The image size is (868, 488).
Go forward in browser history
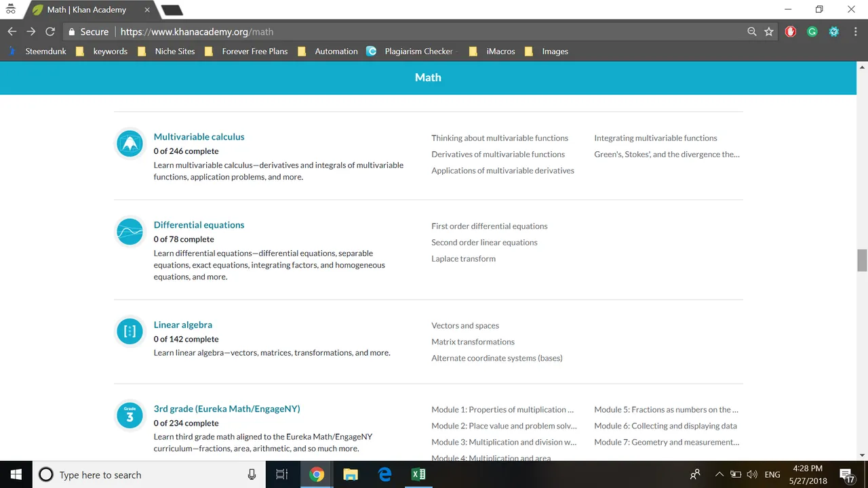pos(31,31)
